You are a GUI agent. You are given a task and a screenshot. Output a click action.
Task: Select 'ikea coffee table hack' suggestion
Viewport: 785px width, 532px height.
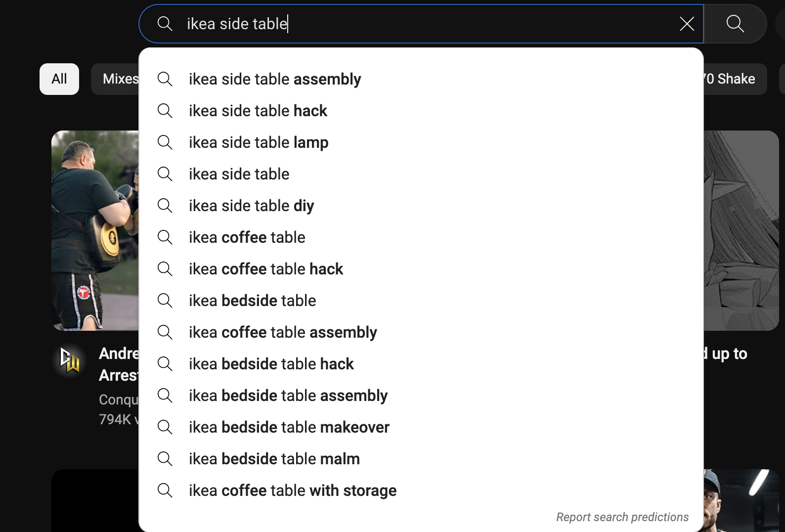point(266,269)
